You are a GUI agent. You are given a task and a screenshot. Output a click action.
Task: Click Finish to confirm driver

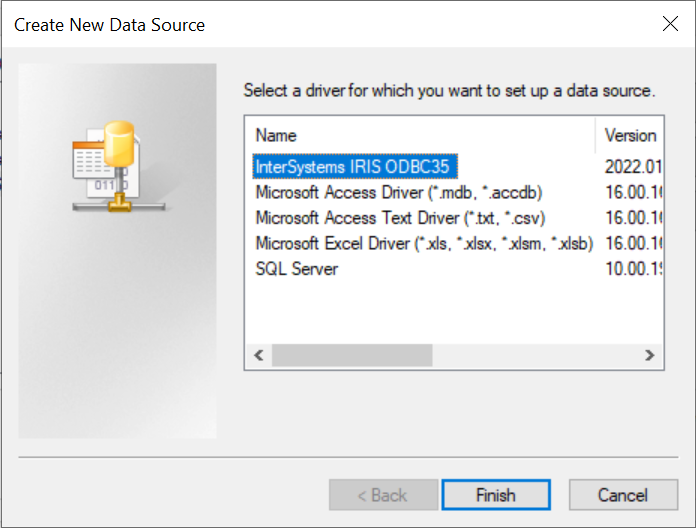click(496, 495)
